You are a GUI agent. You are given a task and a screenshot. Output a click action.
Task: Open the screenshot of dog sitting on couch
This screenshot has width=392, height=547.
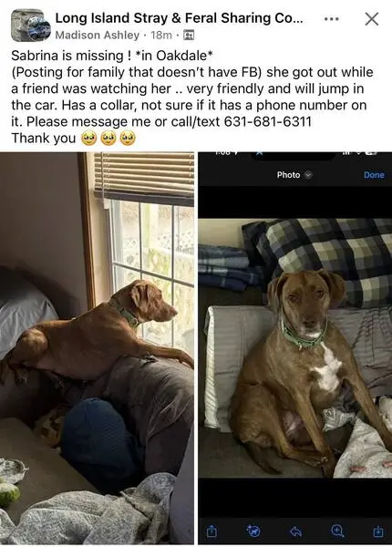[295, 348]
